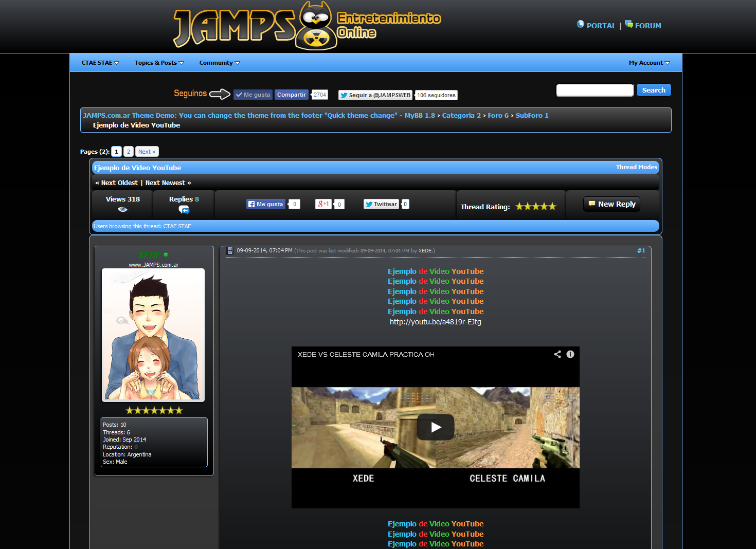This screenshot has height=549, width=756.
Task: Click the Google plus count 0
Action: coord(339,204)
